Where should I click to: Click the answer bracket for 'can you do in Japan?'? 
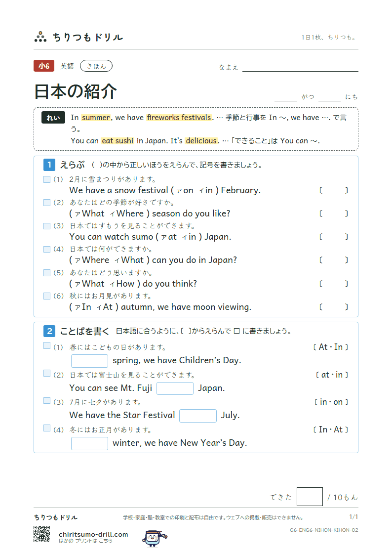coord(334,260)
